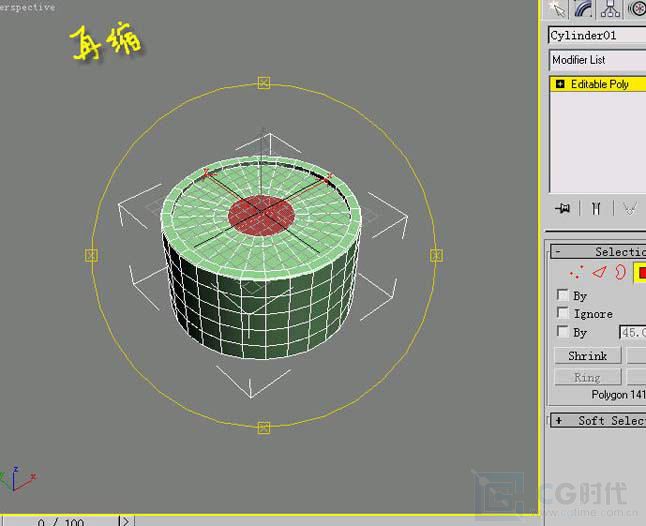The height and width of the screenshot is (526, 646).
Task: Select Border sub-object level icon
Action: [x=620, y=273]
